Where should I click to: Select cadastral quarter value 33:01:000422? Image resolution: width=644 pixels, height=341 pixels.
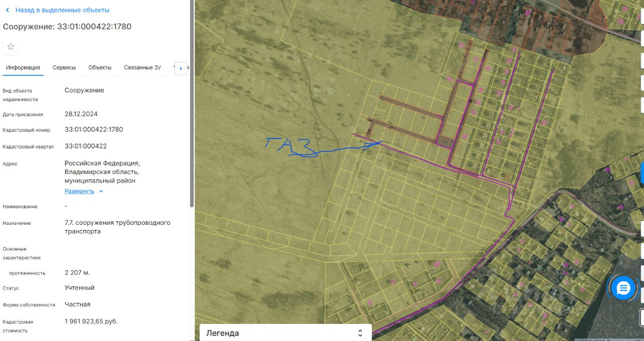86,146
